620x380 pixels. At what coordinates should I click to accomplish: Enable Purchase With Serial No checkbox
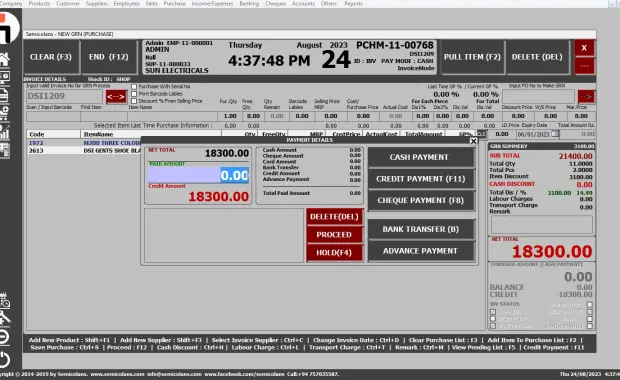(x=134, y=87)
